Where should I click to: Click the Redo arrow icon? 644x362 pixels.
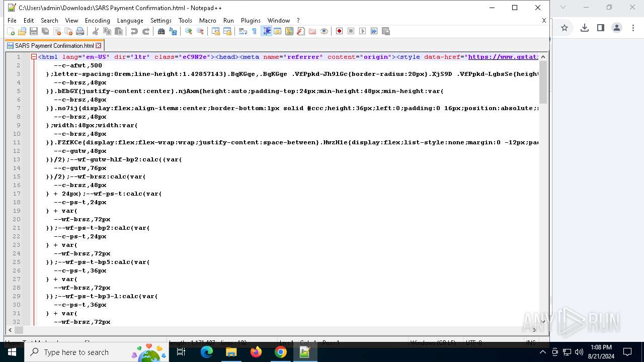[x=146, y=31]
